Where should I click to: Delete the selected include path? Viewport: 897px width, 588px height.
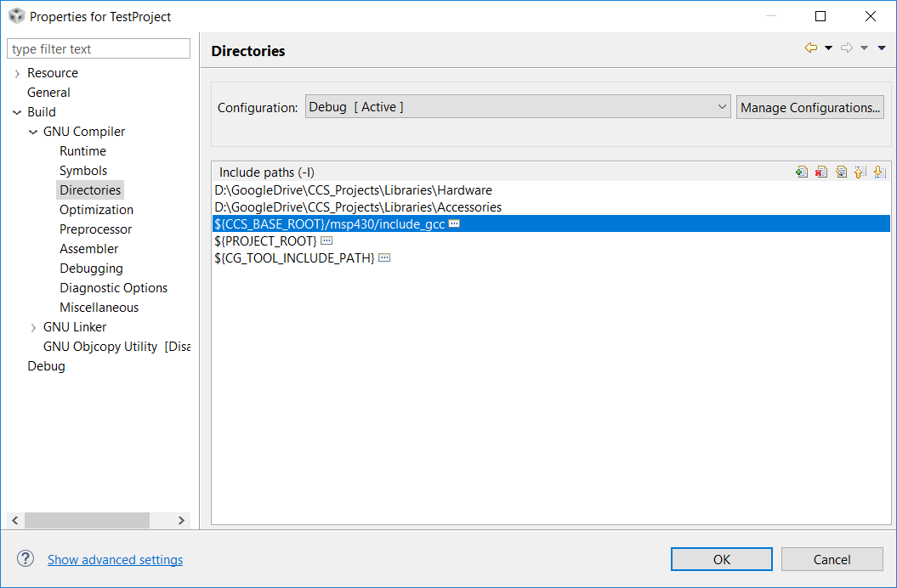click(x=821, y=171)
